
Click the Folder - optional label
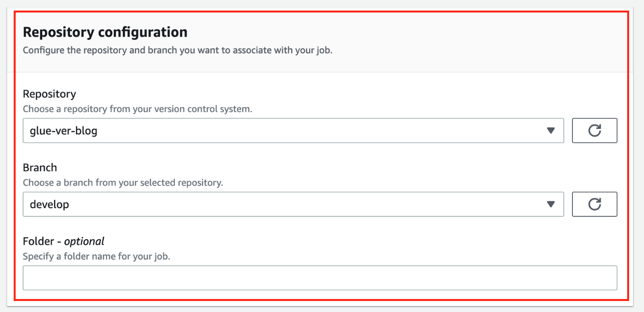pyautogui.click(x=63, y=241)
